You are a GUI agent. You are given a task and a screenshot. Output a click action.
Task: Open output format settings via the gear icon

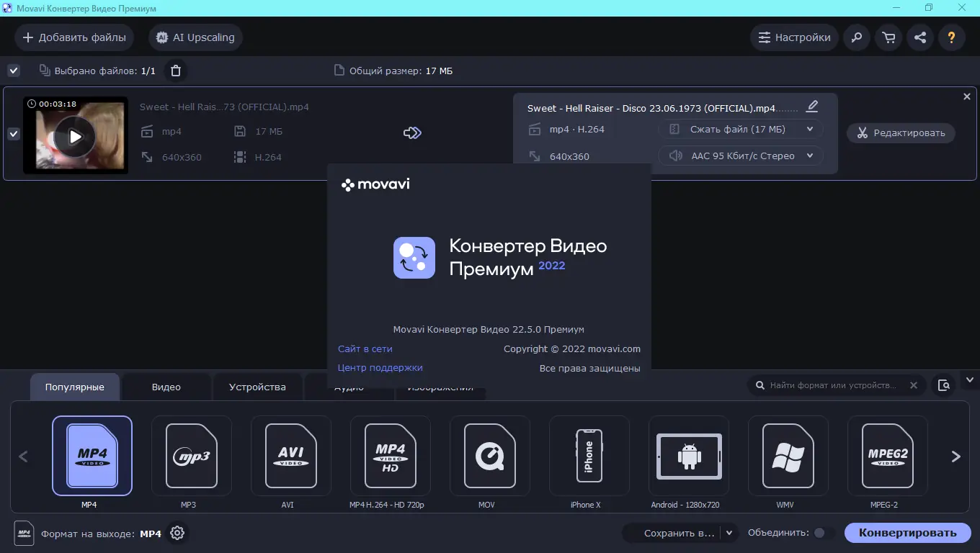tap(177, 533)
